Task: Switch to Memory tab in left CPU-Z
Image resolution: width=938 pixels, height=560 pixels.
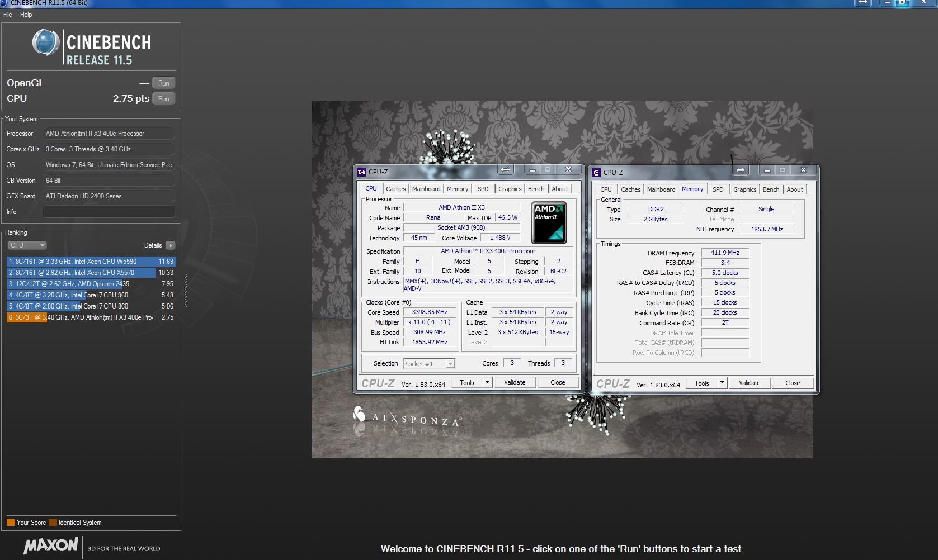Action: [x=458, y=189]
